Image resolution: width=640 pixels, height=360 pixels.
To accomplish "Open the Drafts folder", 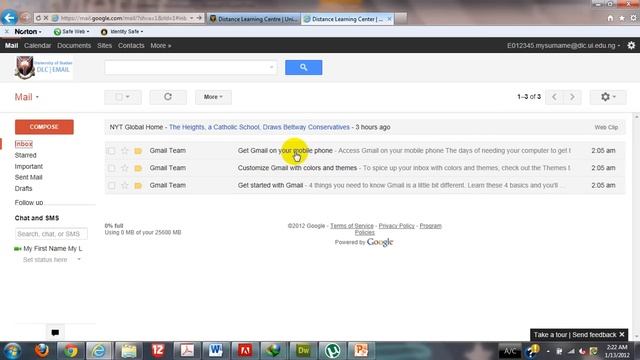I will point(23,189).
